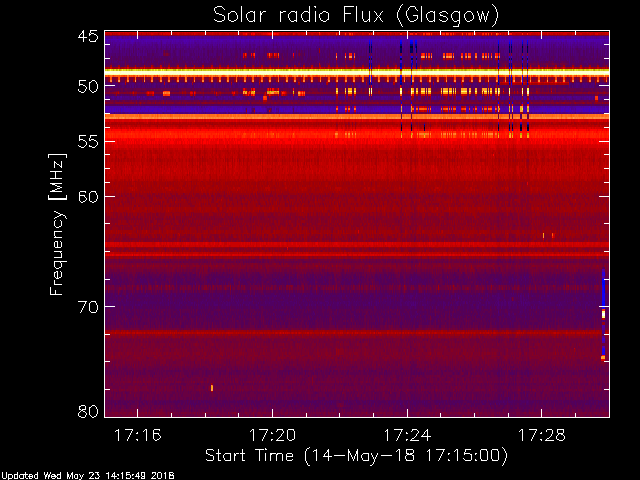The image size is (640, 480).
Task: Click the isolated yellow spot near 78 MHz
Action: click(212, 388)
